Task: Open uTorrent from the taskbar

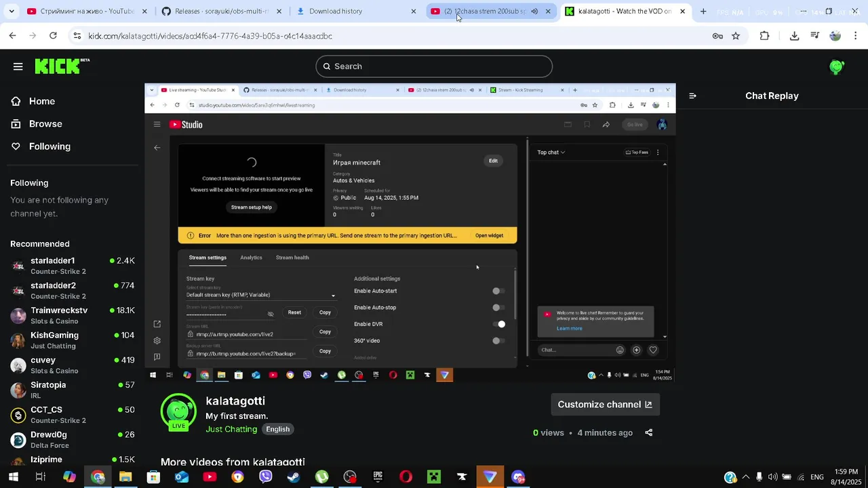Action: pyautogui.click(x=322, y=477)
